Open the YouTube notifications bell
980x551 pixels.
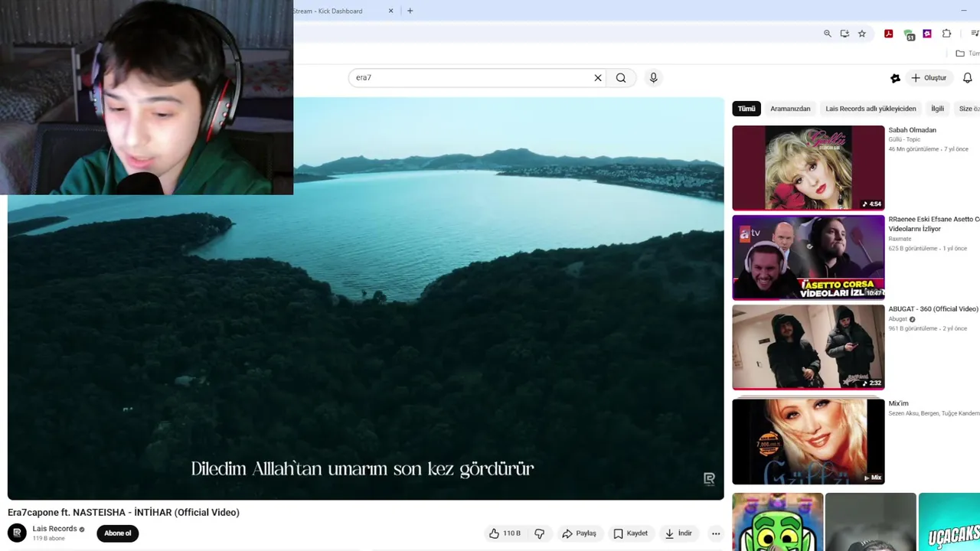[967, 77]
